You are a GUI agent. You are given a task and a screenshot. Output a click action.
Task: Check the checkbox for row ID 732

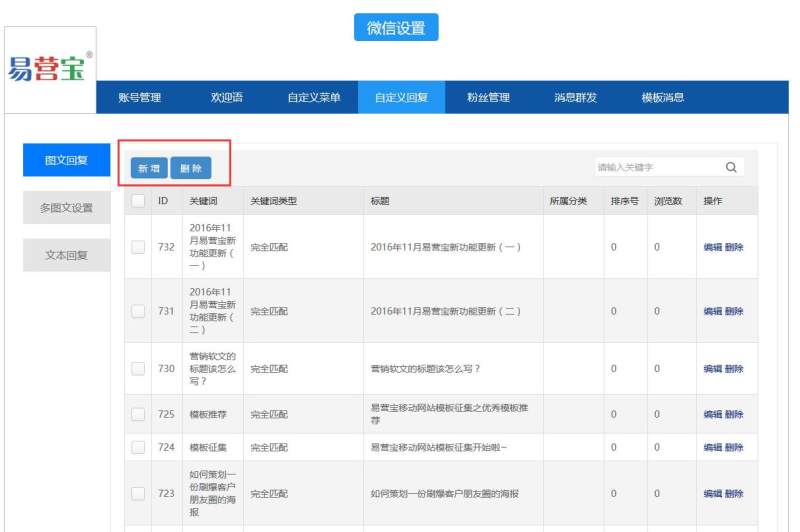tap(138, 247)
